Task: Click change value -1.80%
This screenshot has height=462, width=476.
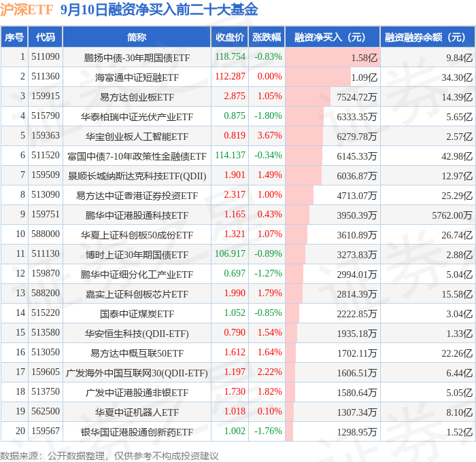Action: pyautogui.click(x=268, y=116)
